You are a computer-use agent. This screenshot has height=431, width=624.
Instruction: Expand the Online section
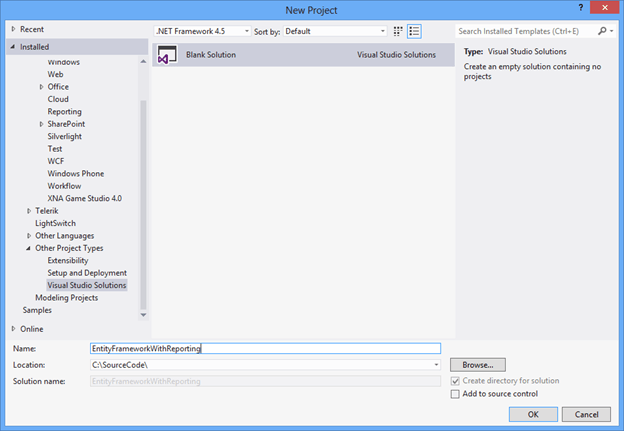tap(13, 329)
